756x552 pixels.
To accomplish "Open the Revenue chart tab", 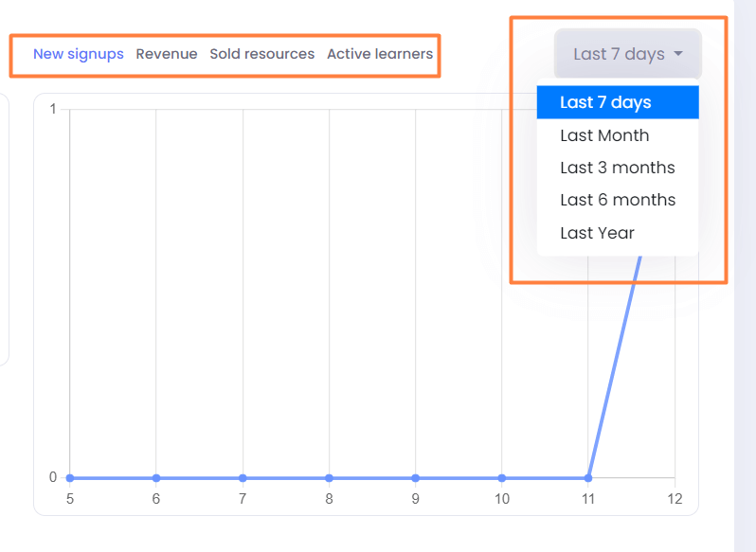I will pos(167,54).
